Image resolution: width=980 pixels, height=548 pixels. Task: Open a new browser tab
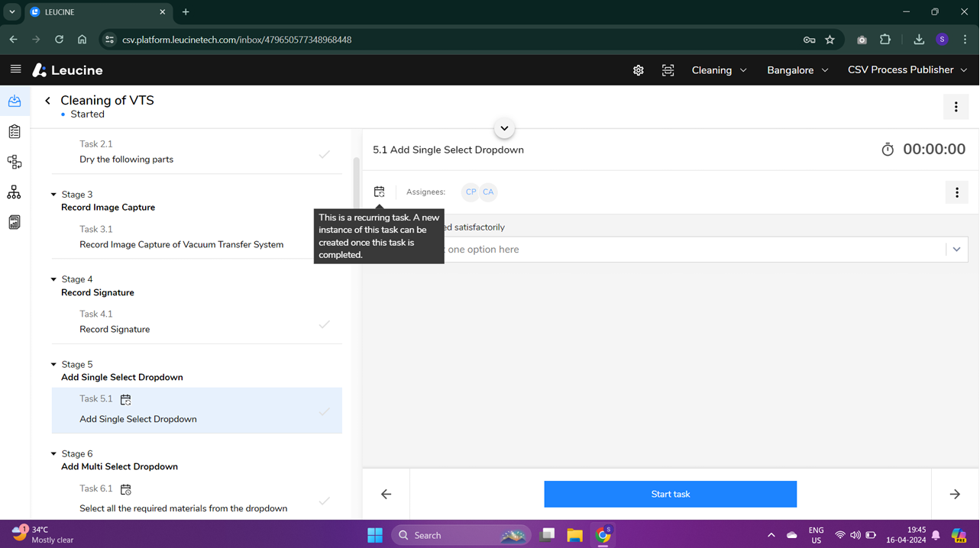pos(186,12)
